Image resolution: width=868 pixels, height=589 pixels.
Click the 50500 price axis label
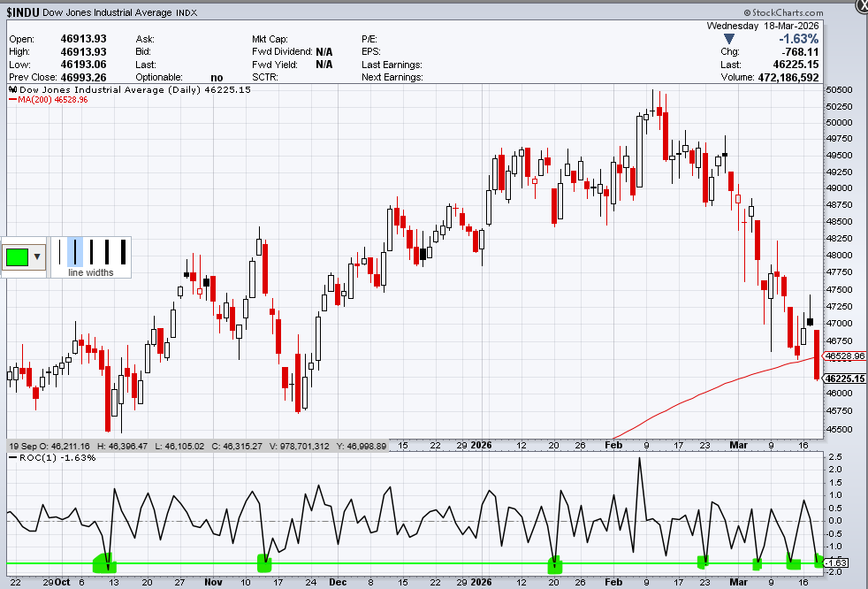839,89
